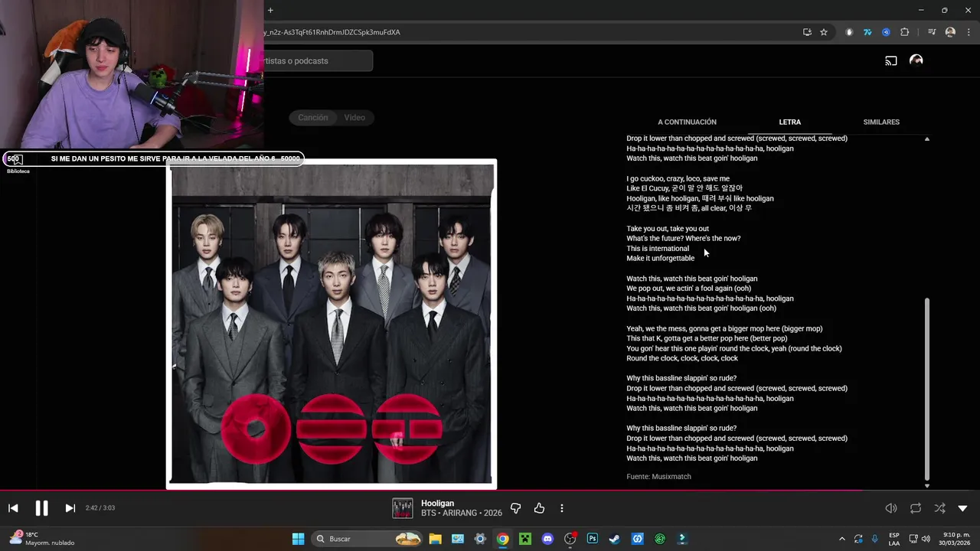Pause the Hooligan song playback

click(x=41, y=508)
